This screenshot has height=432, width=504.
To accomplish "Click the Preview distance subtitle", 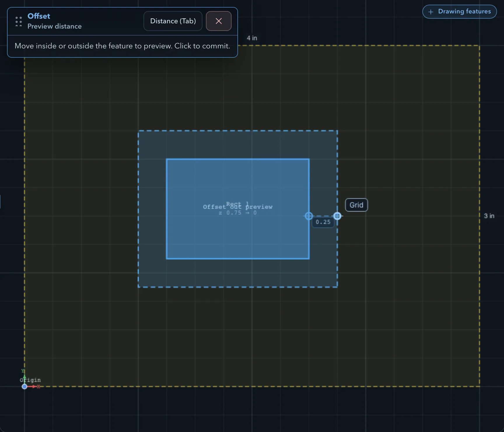I will 55,26.
